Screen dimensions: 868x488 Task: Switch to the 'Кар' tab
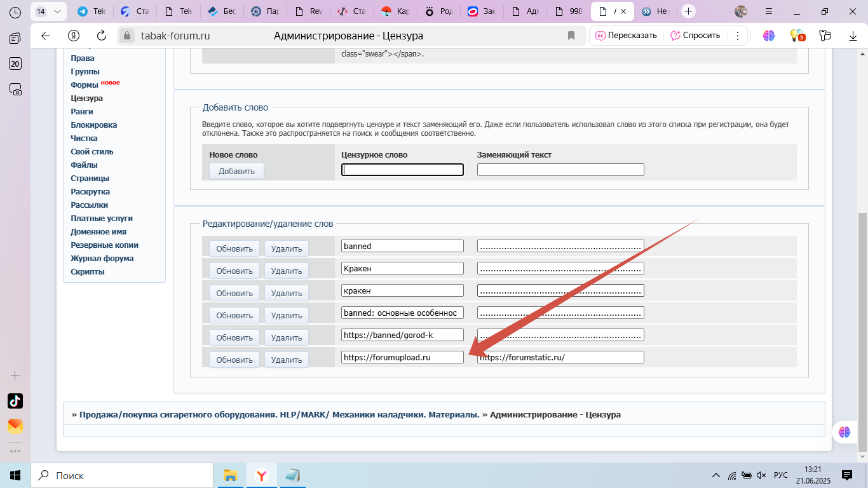[394, 11]
